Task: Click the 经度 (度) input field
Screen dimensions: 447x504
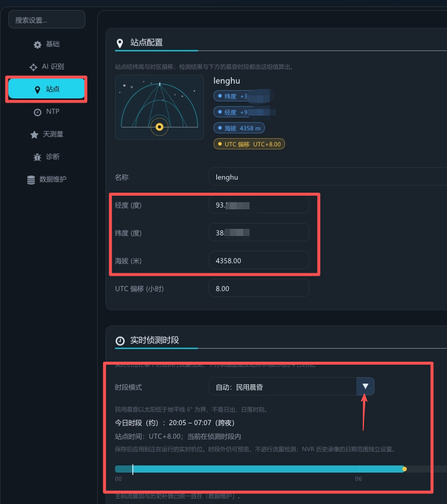Action: 259,205
